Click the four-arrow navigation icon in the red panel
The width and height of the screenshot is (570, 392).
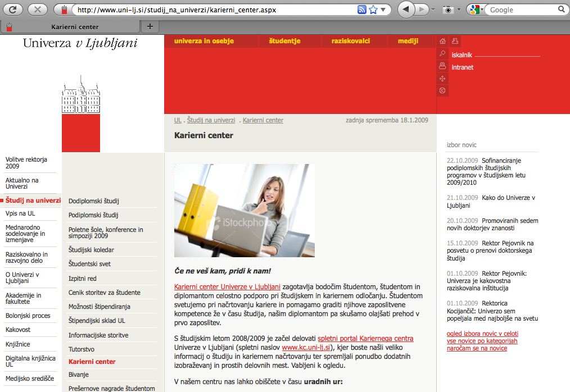(x=442, y=79)
